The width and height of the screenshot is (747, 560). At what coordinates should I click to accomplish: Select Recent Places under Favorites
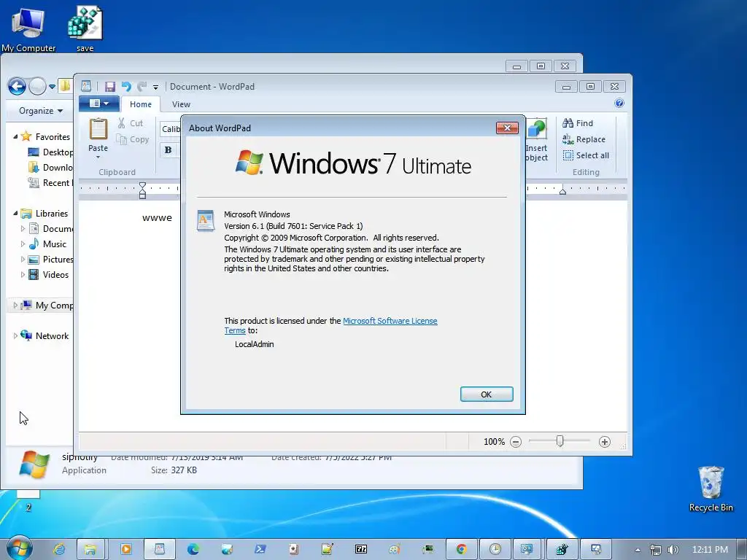pyautogui.click(x=50, y=183)
